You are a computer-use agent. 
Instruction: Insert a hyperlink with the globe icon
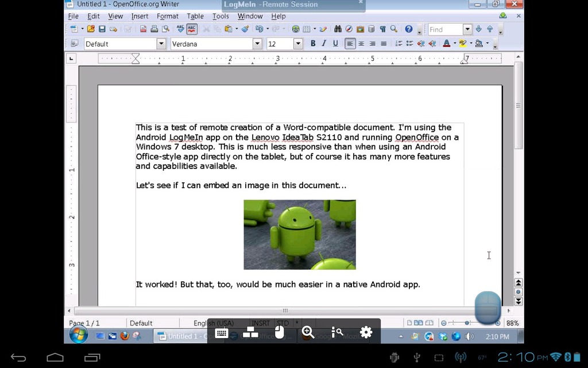point(296,29)
